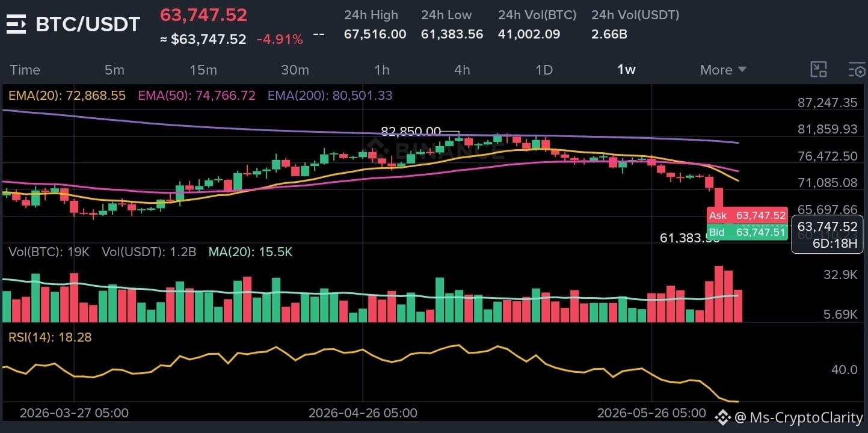Viewport: 868px width, 433px height.
Task: Click the -4.91% change percentage
Action: 280,39
